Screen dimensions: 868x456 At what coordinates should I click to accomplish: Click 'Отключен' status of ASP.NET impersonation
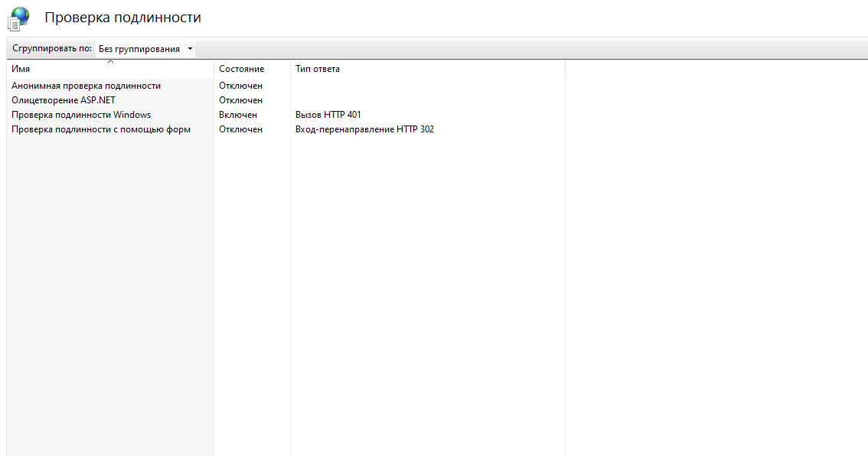click(x=240, y=100)
